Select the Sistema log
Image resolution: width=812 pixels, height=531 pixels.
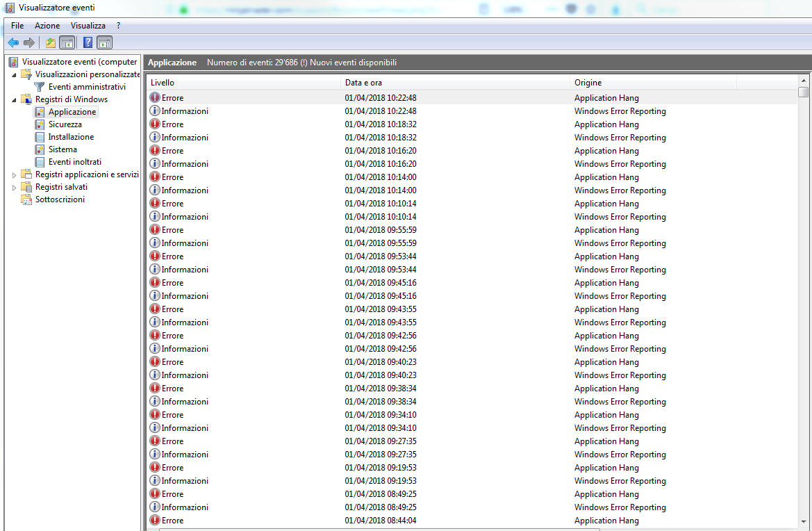(x=63, y=149)
